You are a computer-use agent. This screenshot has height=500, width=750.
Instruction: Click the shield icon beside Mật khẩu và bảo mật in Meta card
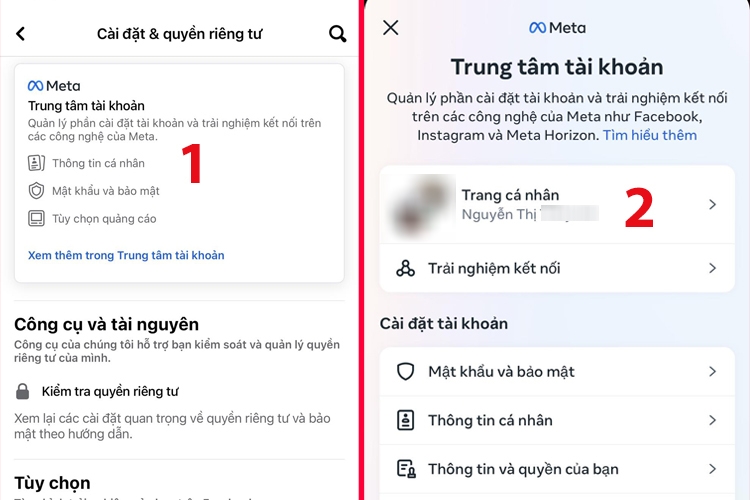[36, 191]
